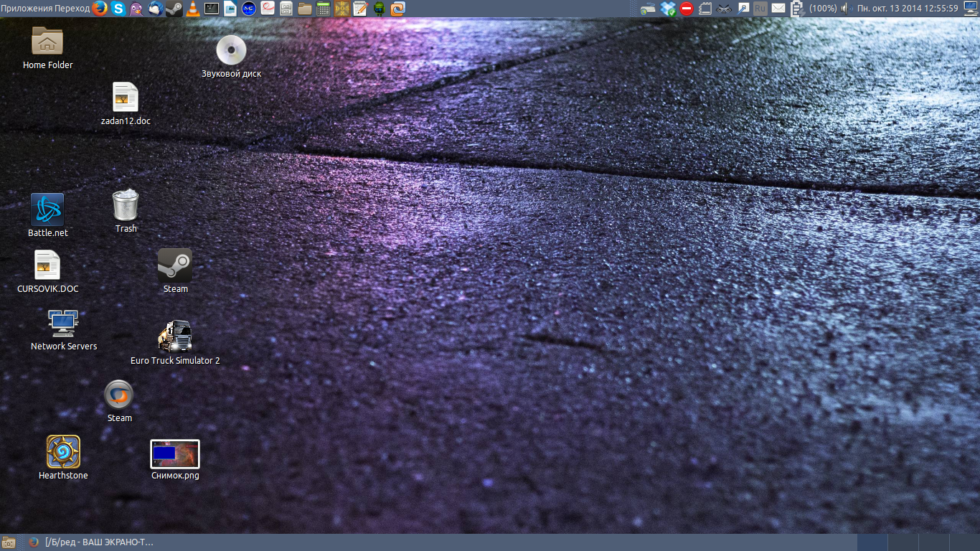Select the Home Folder desktop icon
The image size is (980, 551).
[47, 48]
